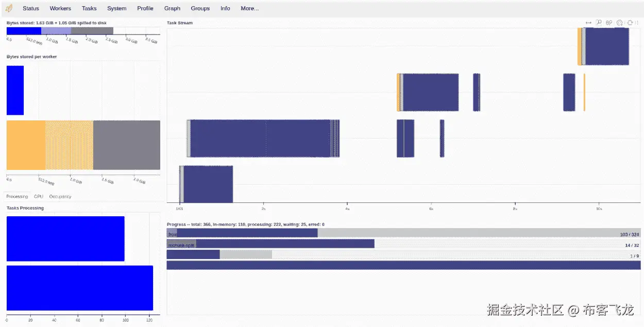Click the blue bar in Bytes stored per worker
This screenshot has height=327, width=644.
click(15, 90)
